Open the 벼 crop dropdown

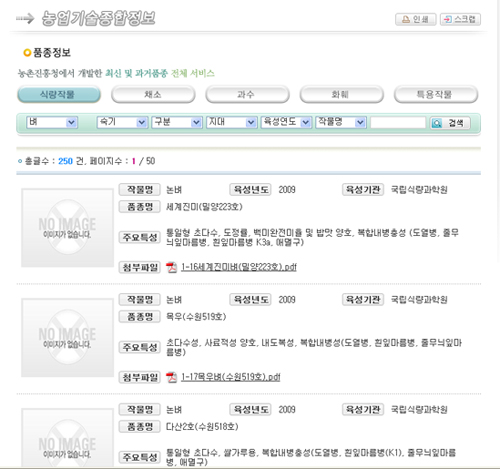tap(52, 122)
